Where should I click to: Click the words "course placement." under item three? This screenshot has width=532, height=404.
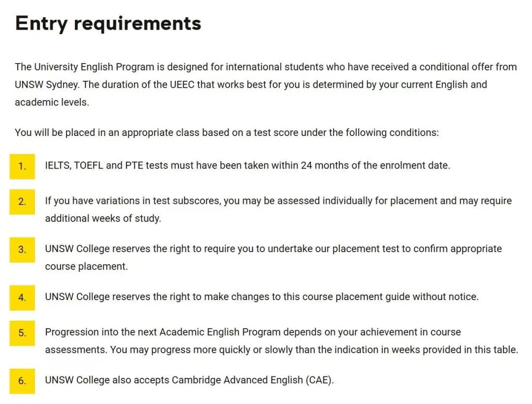(86, 266)
